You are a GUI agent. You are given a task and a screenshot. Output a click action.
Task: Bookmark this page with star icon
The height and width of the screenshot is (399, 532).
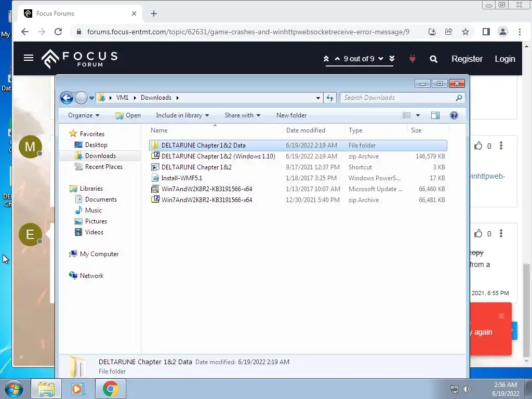[x=465, y=32]
